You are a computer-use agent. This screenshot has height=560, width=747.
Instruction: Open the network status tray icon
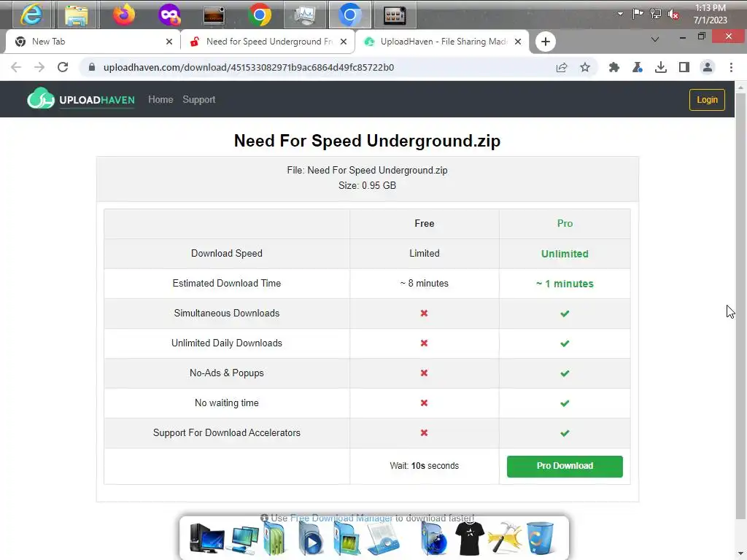coord(656,14)
